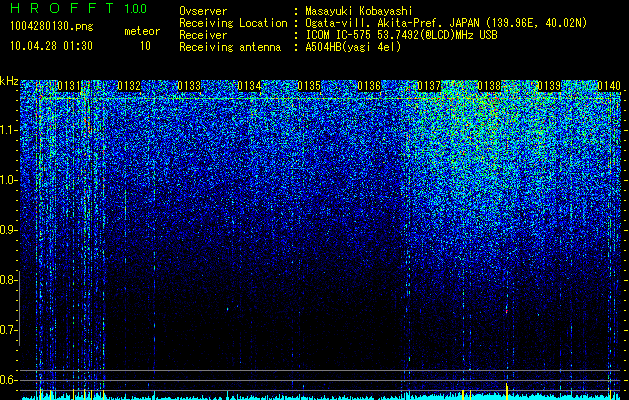Click the 0138 time marker

(x=489, y=86)
